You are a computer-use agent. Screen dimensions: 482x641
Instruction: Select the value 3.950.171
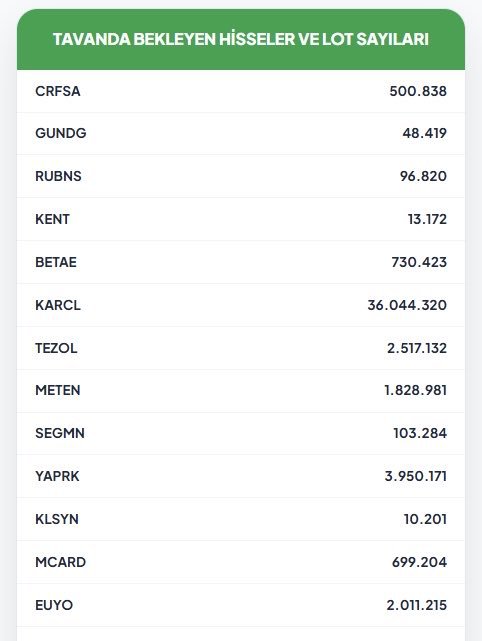[x=415, y=476]
